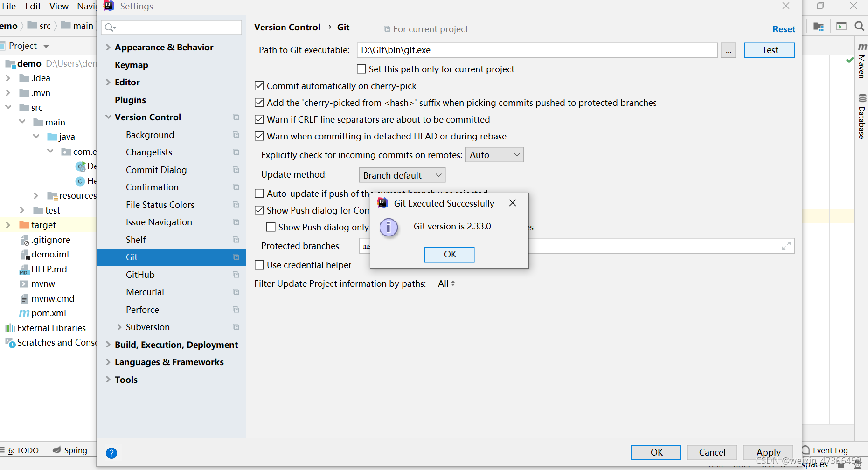Screen dimensions: 868x470
Task: Click Cancel in Settings dialog
Action: pyautogui.click(x=712, y=452)
